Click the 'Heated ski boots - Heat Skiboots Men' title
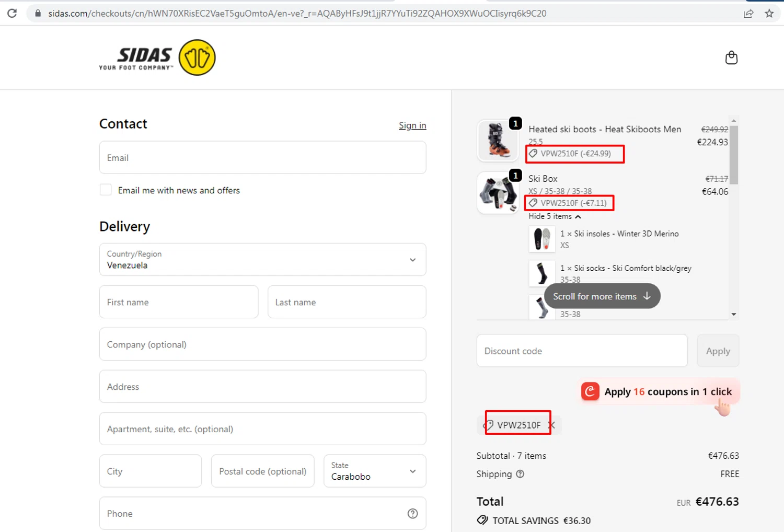Screen dimensions: 784x532 tap(605, 129)
